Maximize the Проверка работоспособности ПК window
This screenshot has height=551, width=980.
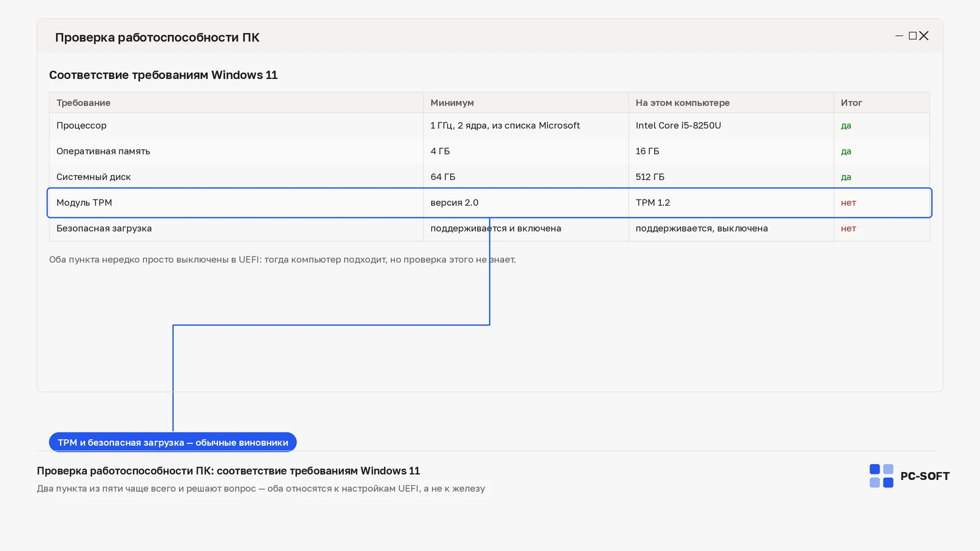pyautogui.click(x=913, y=36)
